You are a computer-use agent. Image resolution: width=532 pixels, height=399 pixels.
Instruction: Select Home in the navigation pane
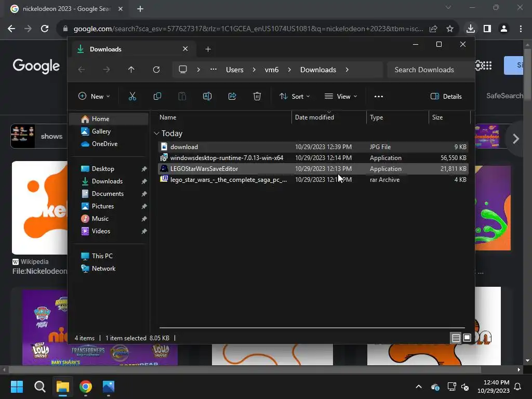[109, 119]
